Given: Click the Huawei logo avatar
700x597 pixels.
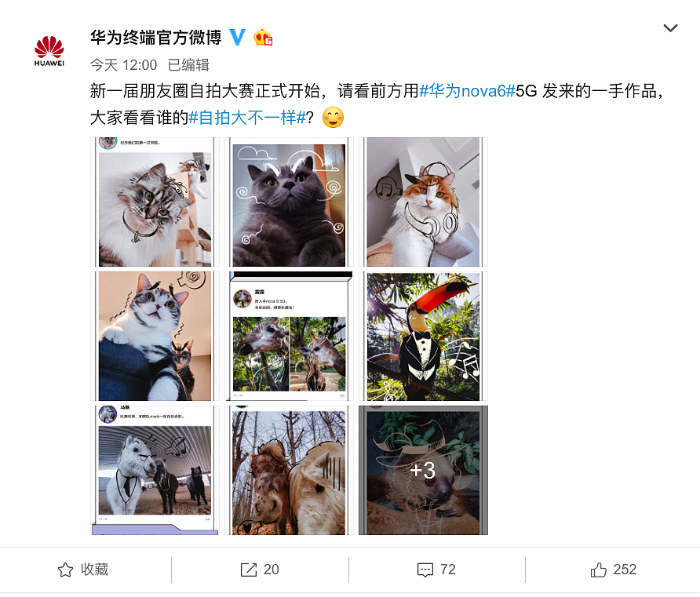Looking at the screenshot, I should pyautogui.click(x=49, y=51).
